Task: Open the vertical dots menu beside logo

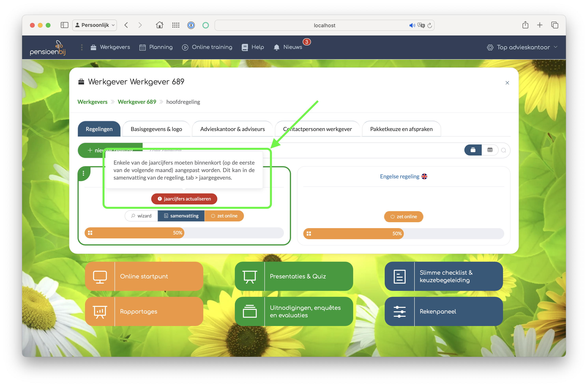Action: point(82,47)
